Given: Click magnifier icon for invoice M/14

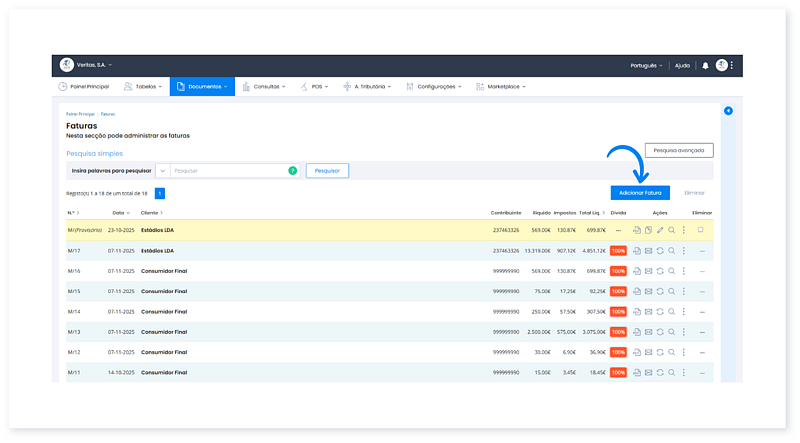Looking at the screenshot, I should click(672, 311).
